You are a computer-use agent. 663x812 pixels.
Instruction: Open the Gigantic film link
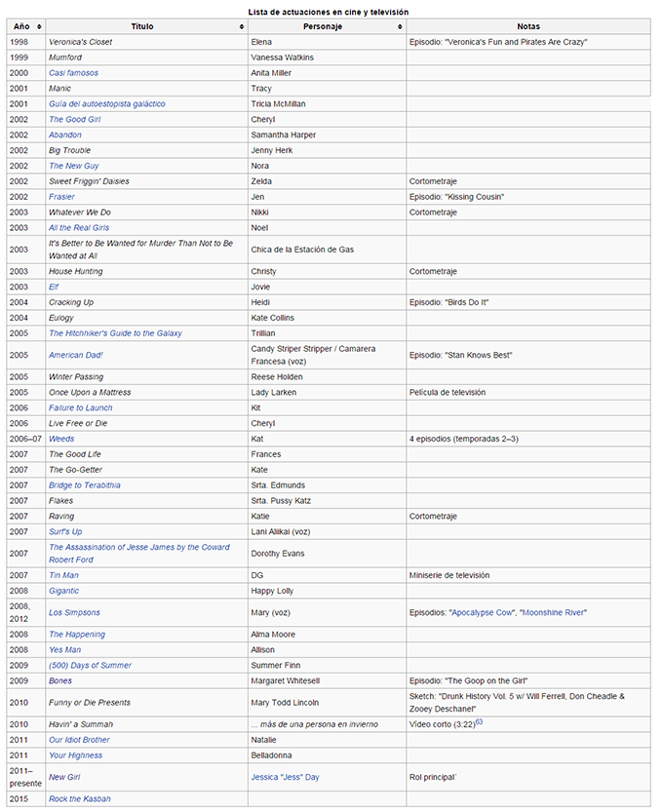[x=64, y=591]
